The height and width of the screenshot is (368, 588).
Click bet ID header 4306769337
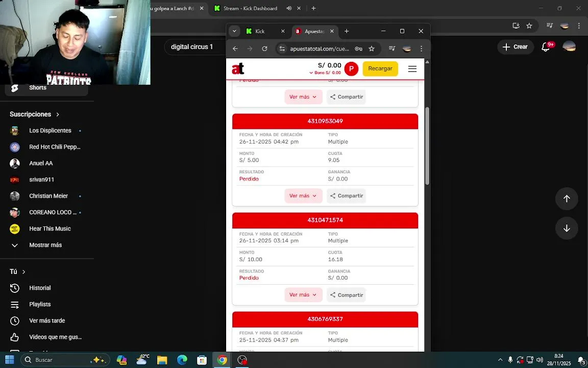(x=325, y=319)
